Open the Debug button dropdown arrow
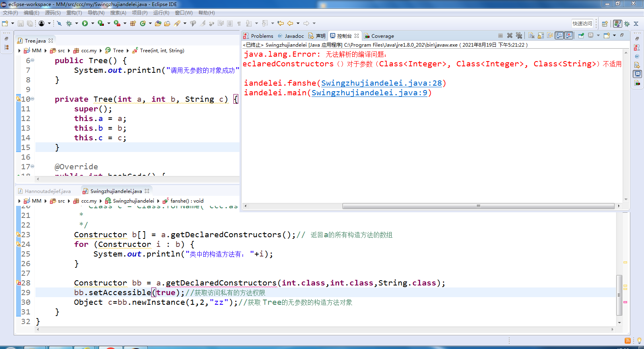The image size is (644, 349). [x=76, y=23]
